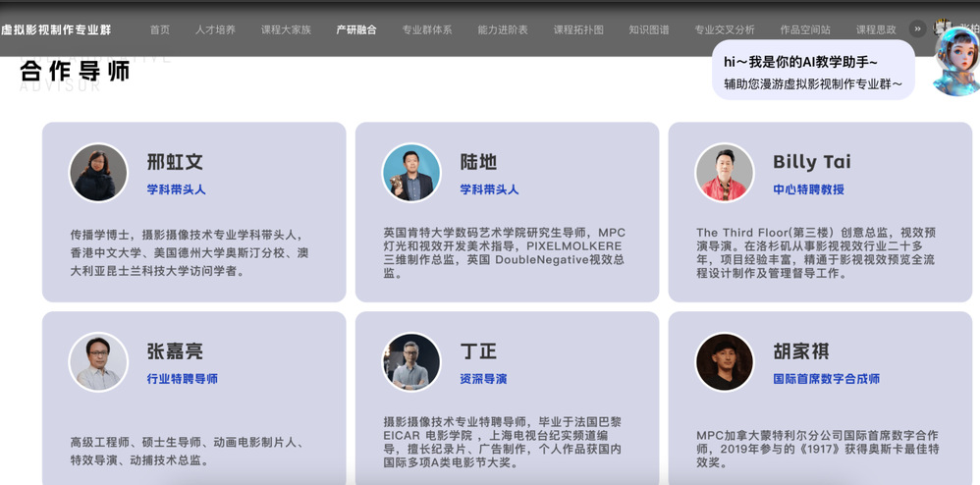The width and height of the screenshot is (980, 485).
Task: Open 胡家祺's circular portrait
Action: click(725, 362)
